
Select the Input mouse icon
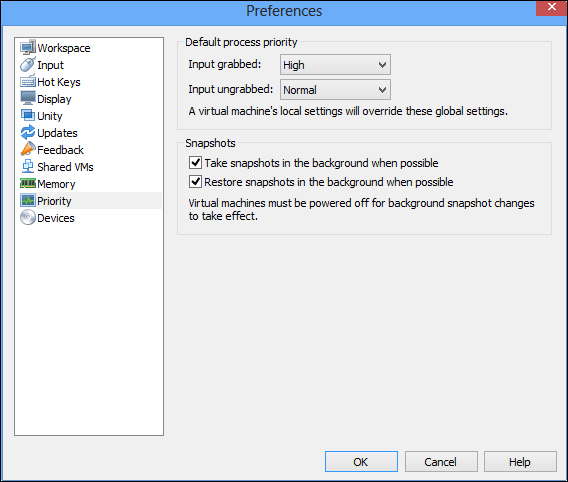point(28,64)
